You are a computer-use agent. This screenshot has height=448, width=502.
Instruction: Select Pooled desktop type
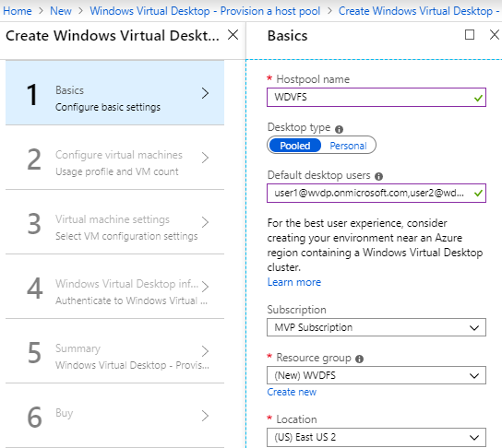click(x=295, y=146)
